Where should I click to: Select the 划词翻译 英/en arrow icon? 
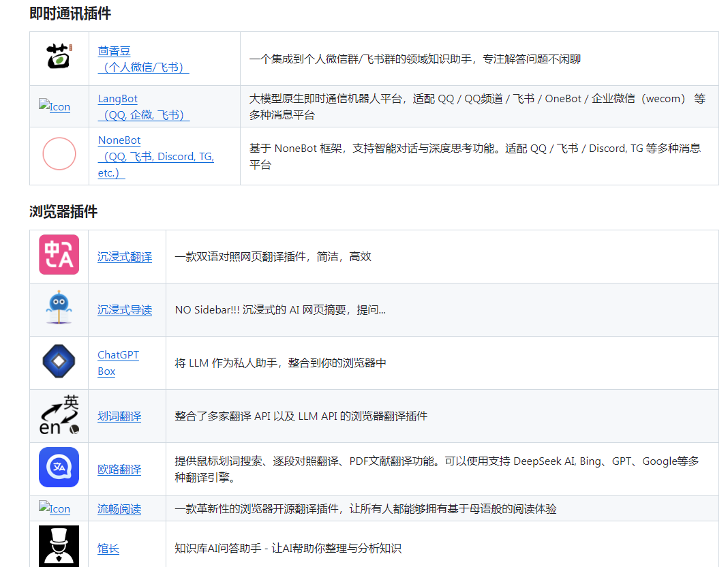tap(59, 415)
